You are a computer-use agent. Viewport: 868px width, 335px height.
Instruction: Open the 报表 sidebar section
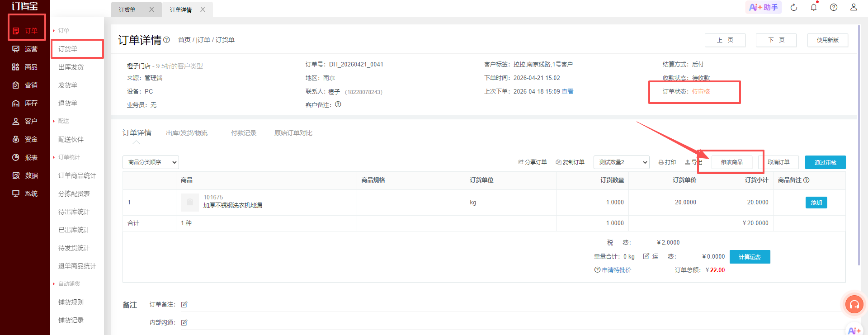pyautogui.click(x=25, y=157)
